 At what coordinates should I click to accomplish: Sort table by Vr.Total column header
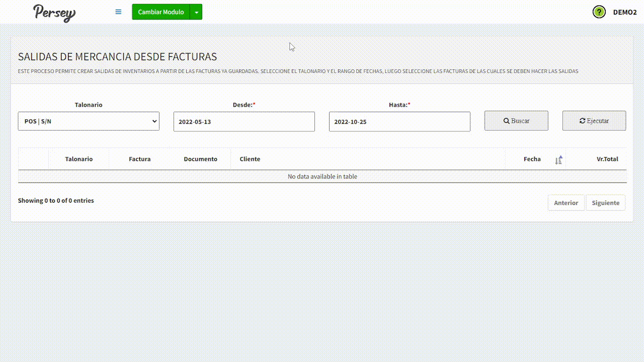(607, 159)
